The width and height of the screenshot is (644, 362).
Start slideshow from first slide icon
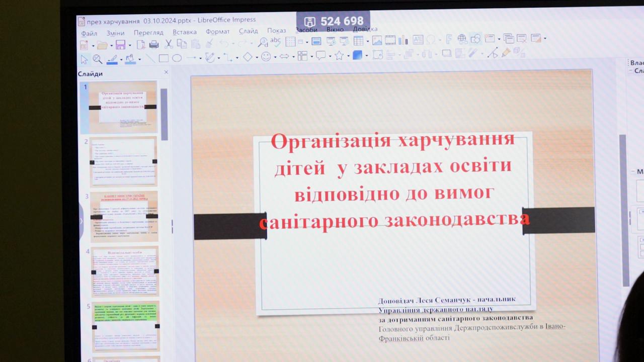331,41
